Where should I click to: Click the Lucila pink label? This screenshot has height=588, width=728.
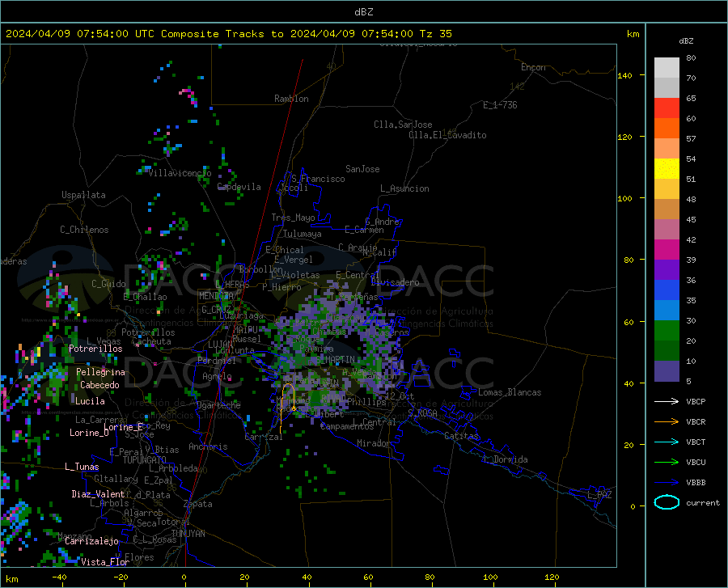coord(90,401)
